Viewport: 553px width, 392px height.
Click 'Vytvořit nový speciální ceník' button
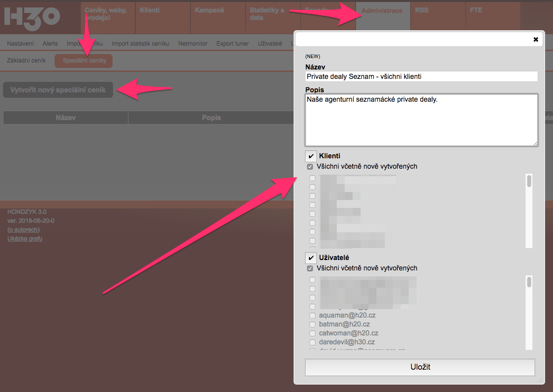tap(58, 90)
